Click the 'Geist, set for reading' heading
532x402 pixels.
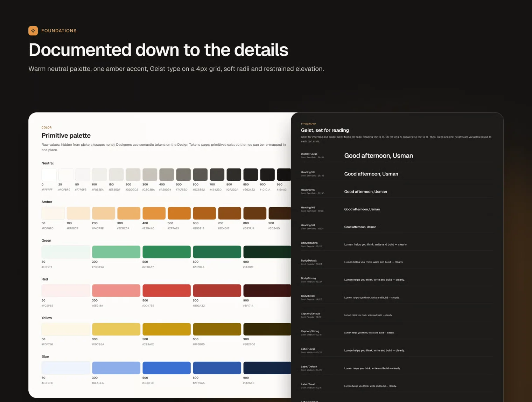pos(325,130)
